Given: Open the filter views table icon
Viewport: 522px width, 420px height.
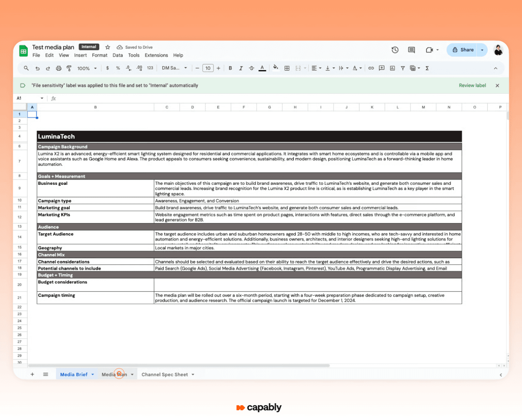Looking at the screenshot, I should [x=415, y=68].
